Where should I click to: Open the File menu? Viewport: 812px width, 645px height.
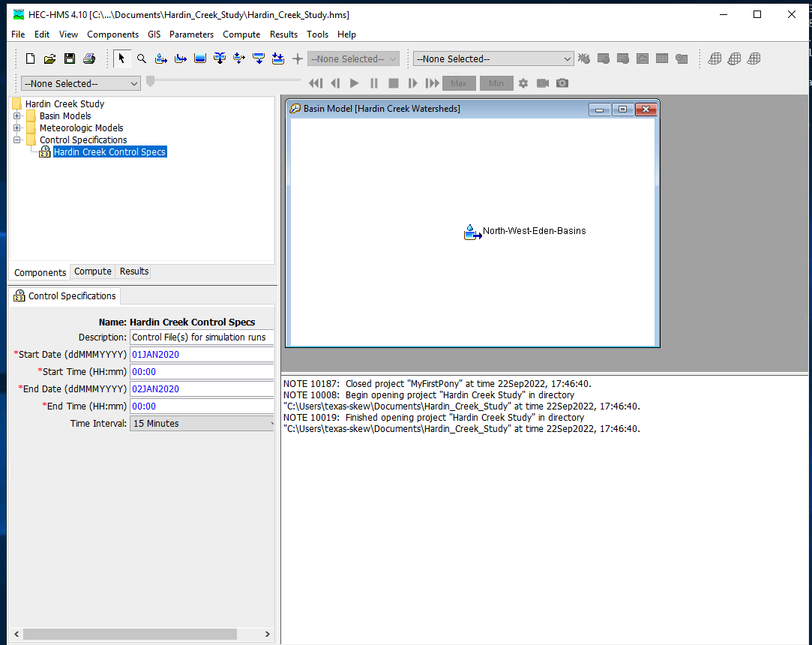point(18,34)
